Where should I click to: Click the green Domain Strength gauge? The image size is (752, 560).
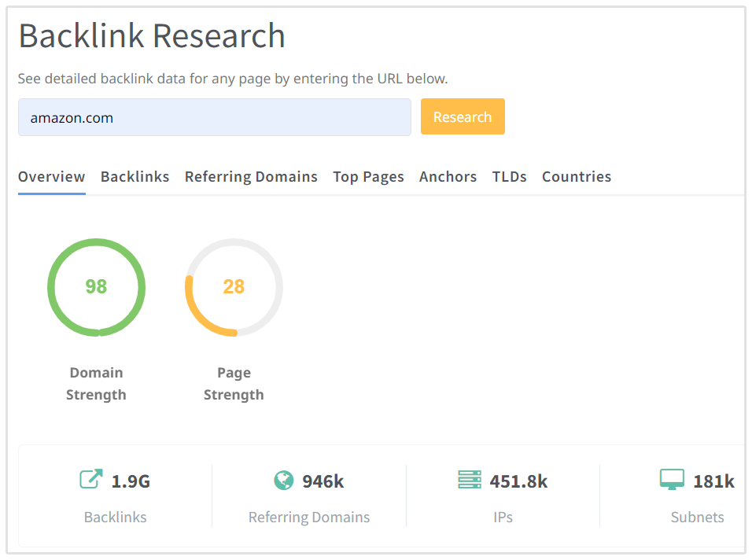[96, 286]
